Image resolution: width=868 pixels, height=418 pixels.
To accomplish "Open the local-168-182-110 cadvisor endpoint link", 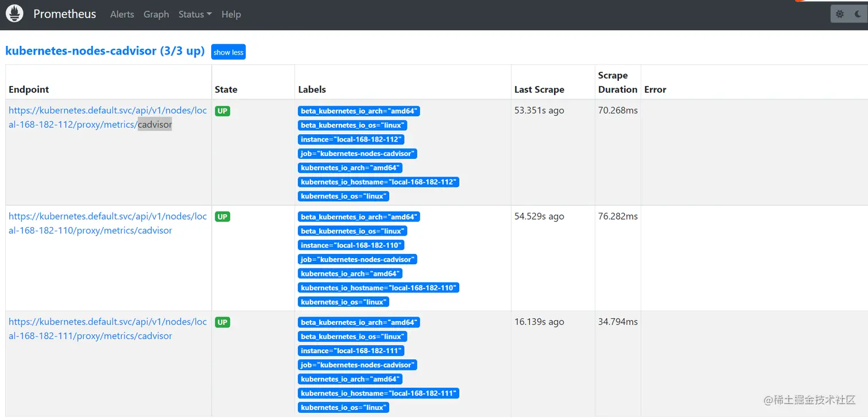I will coord(107,223).
